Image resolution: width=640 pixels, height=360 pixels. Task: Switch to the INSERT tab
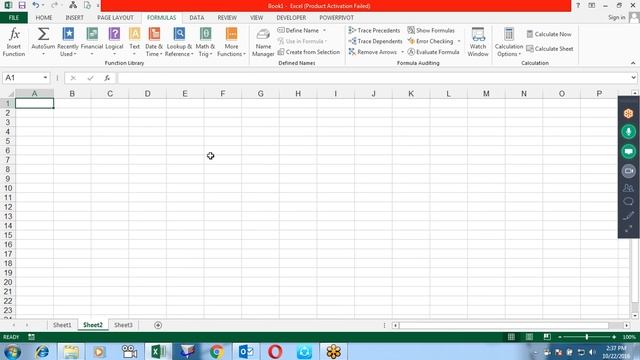74,18
